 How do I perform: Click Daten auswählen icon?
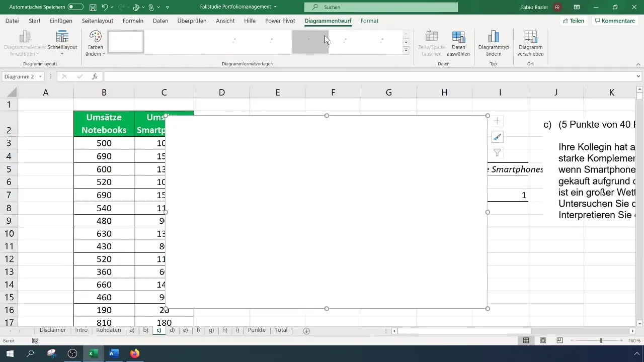tap(458, 43)
